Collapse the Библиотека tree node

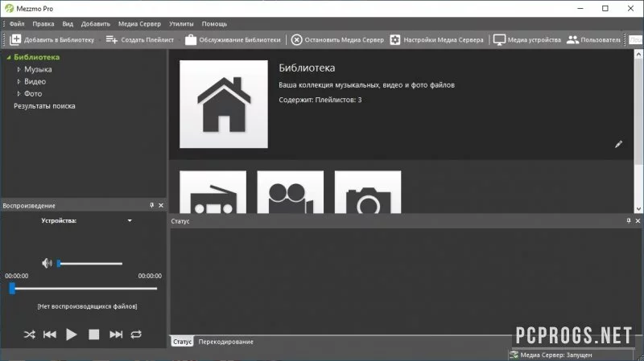(x=9, y=57)
